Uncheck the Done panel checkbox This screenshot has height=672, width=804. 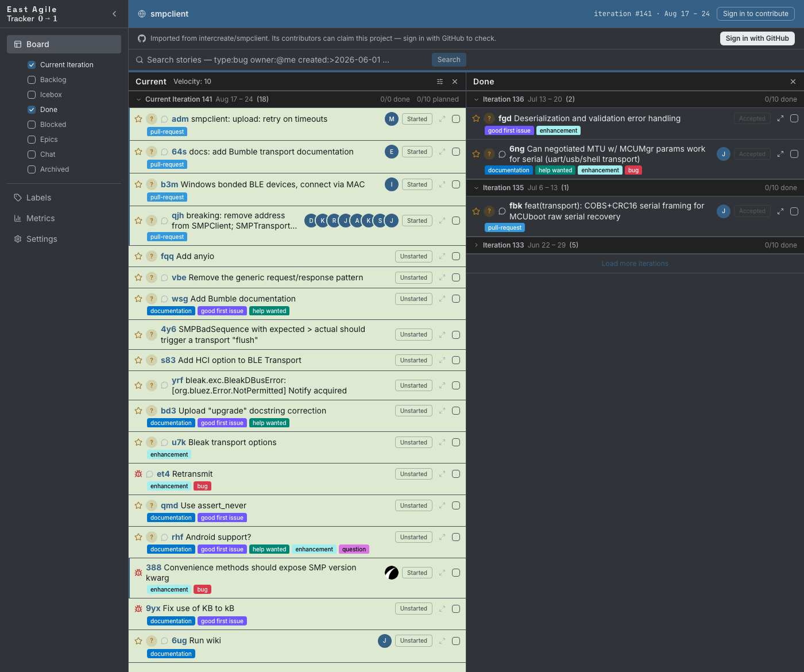coord(32,110)
